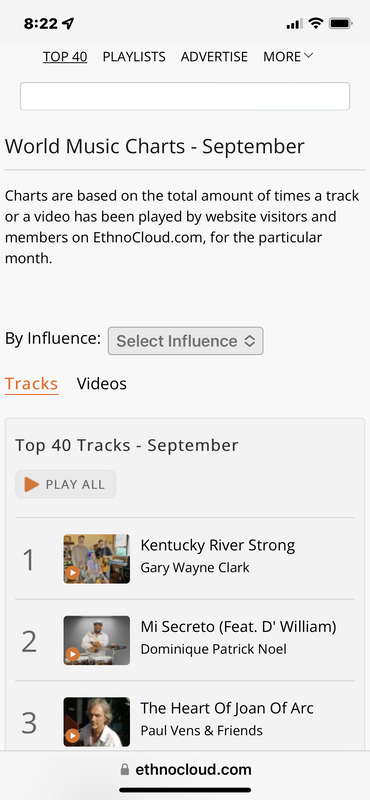Tap the Wi-Fi status icon
This screenshot has height=800, width=370.
point(316,23)
